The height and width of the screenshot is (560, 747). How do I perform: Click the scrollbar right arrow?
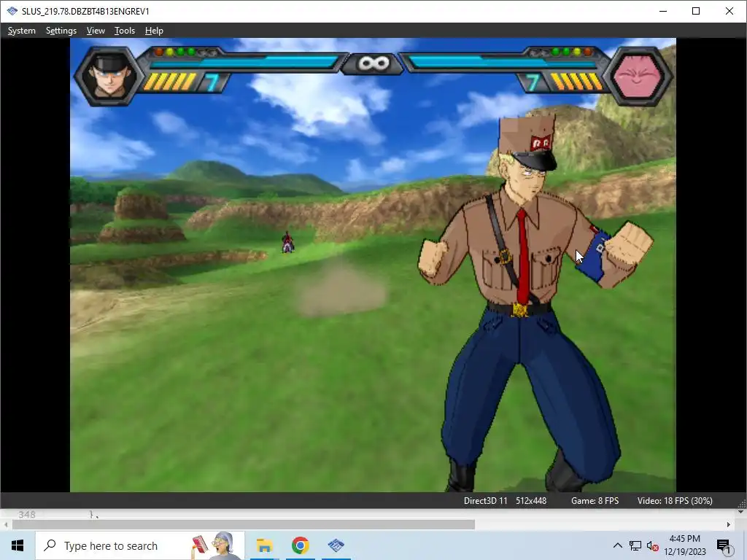[x=729, y=524]
